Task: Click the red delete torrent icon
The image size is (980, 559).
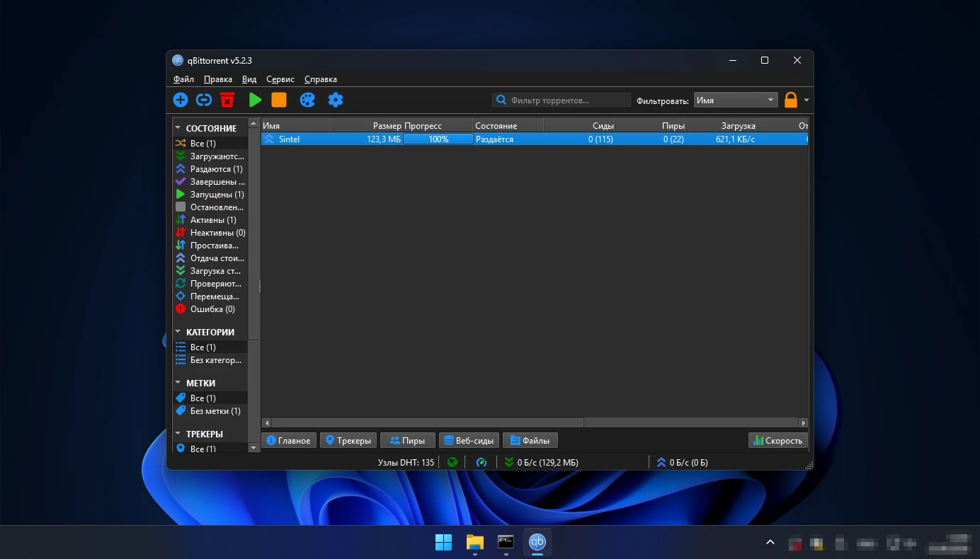Action: [x=227, y=100]
